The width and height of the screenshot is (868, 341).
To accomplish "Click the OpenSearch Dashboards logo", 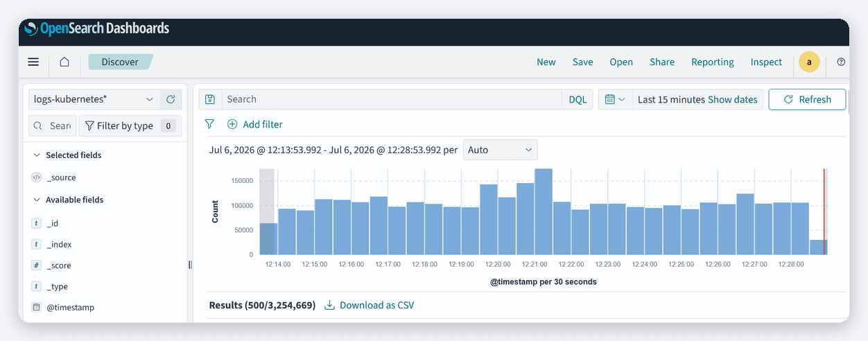I will click(96, 29).
